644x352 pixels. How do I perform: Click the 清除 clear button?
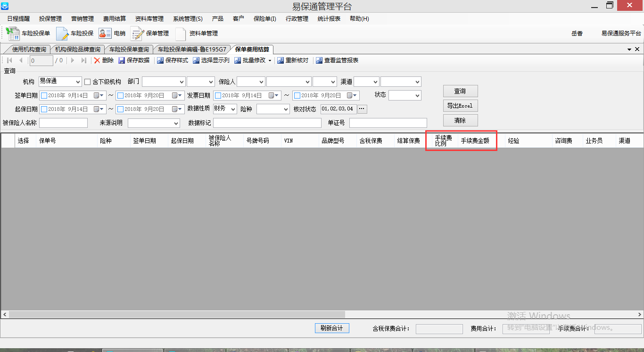[x=460, y=120]
